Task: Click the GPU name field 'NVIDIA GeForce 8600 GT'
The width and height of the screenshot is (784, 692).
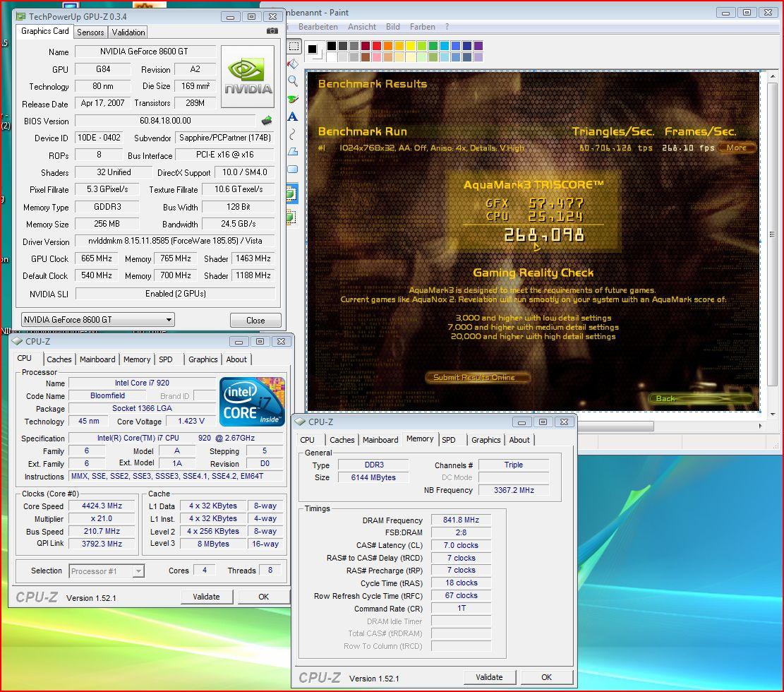Action: point(145,52)
